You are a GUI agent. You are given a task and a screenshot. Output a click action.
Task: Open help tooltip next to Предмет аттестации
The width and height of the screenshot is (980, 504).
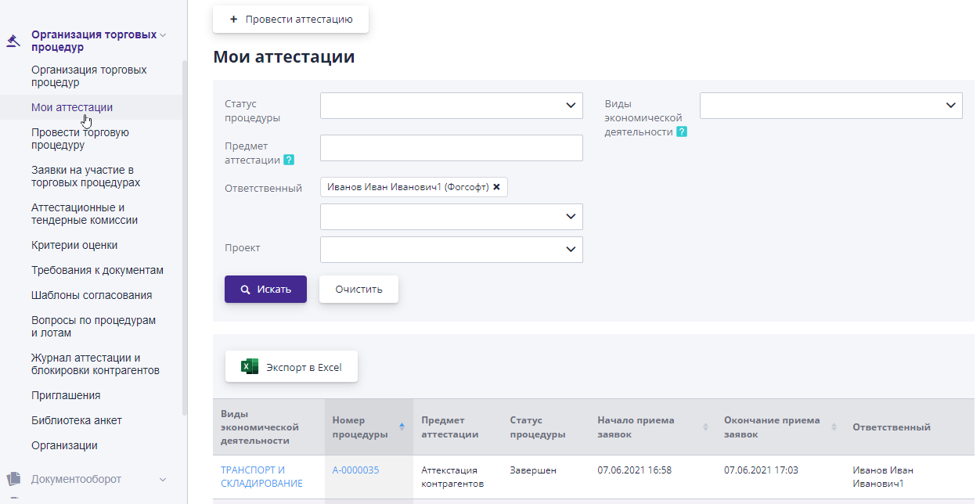(288, 159)
